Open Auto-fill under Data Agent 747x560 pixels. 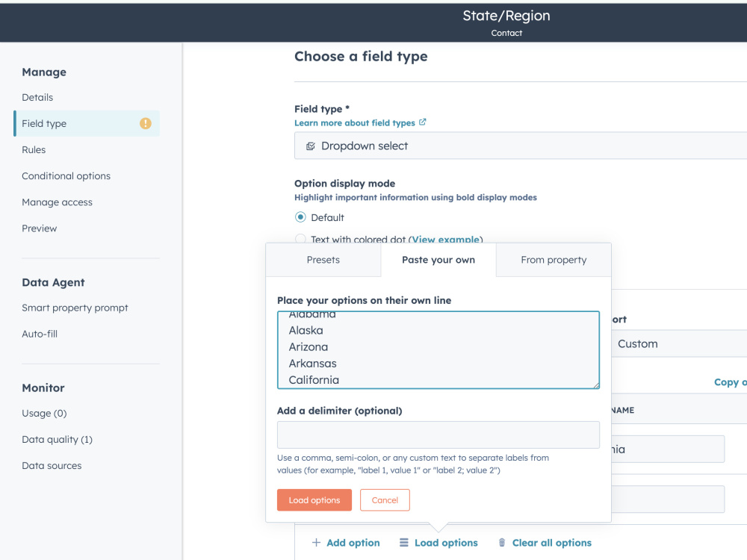click(x=40, y=334)
